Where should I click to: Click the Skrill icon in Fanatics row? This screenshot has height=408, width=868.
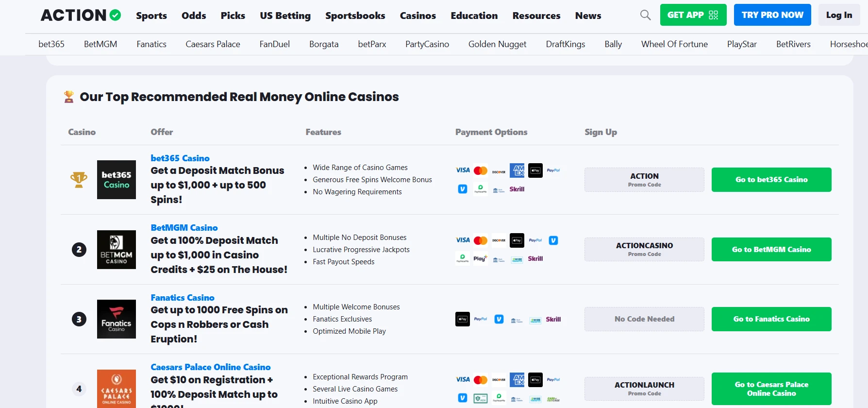pyautogui.click(x=553, y=320)
